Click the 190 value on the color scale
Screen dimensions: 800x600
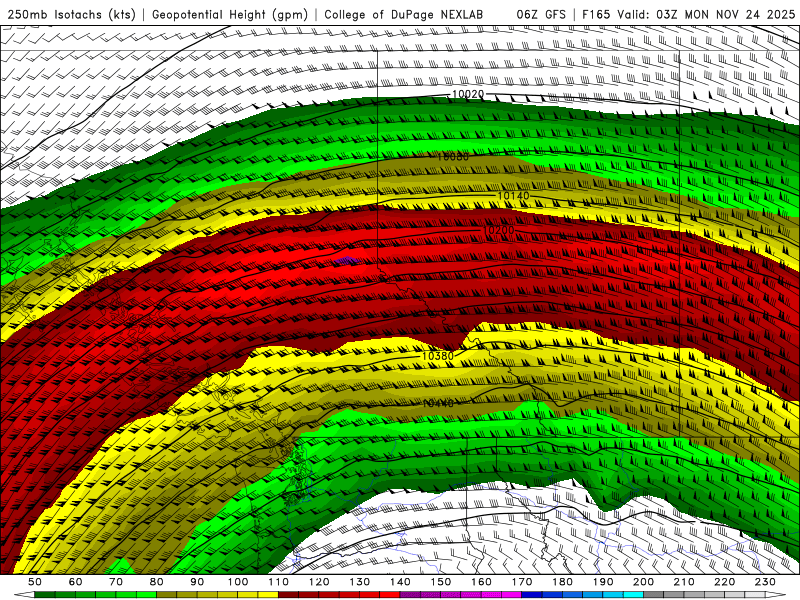point(603,582)
